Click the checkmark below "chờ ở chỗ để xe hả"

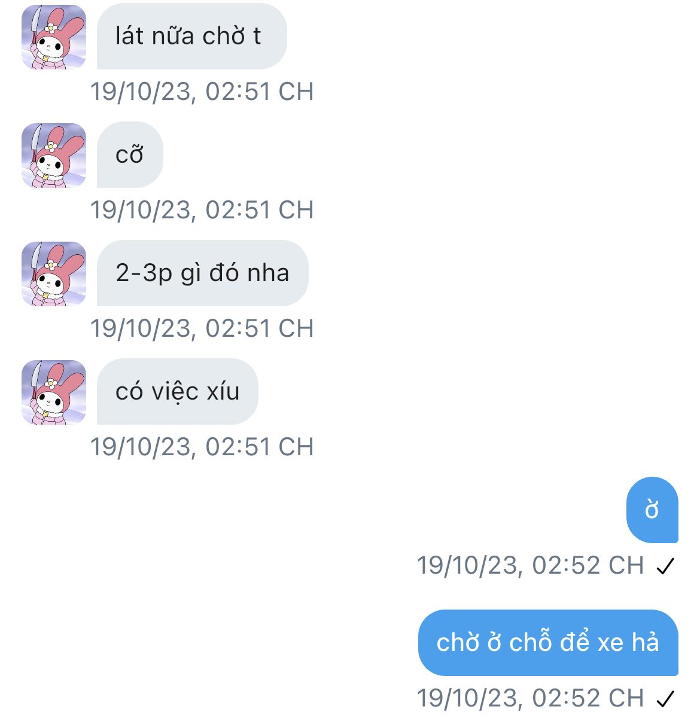point(665,699)
